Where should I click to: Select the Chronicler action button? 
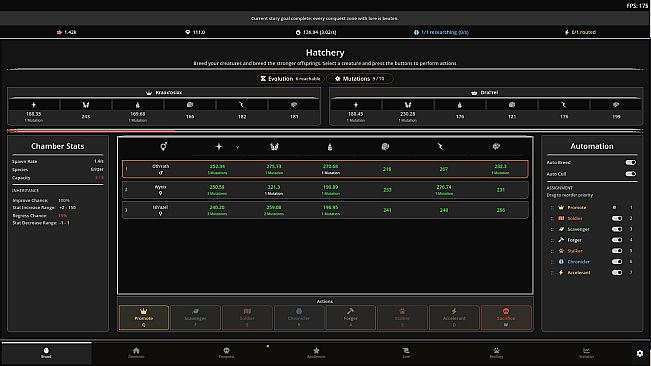click(x=299, y=318)
